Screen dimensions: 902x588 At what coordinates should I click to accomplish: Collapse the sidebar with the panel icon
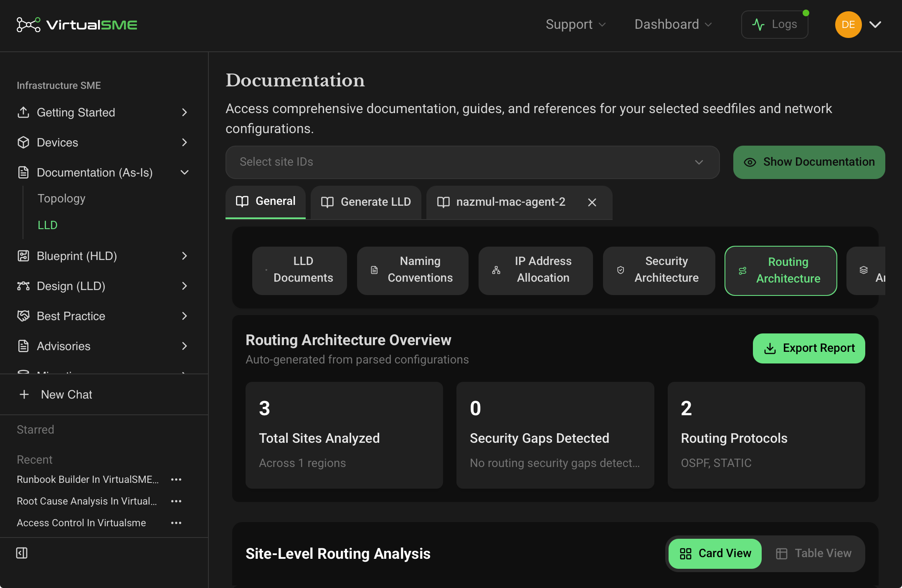[22, 553]
